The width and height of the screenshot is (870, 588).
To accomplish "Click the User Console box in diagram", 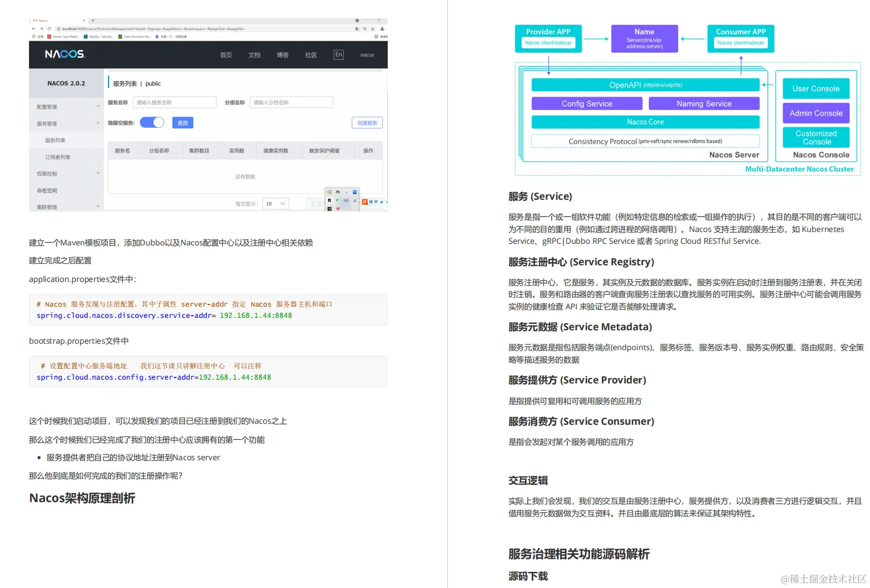I will 816,89.
